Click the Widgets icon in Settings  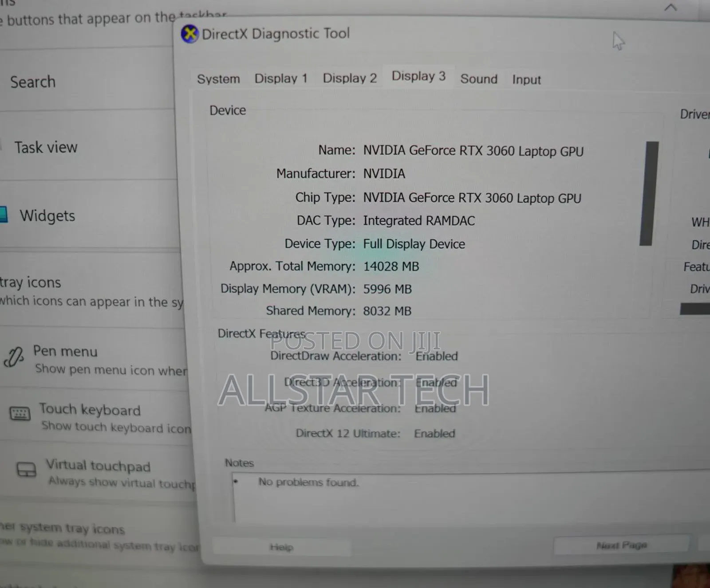3,214
